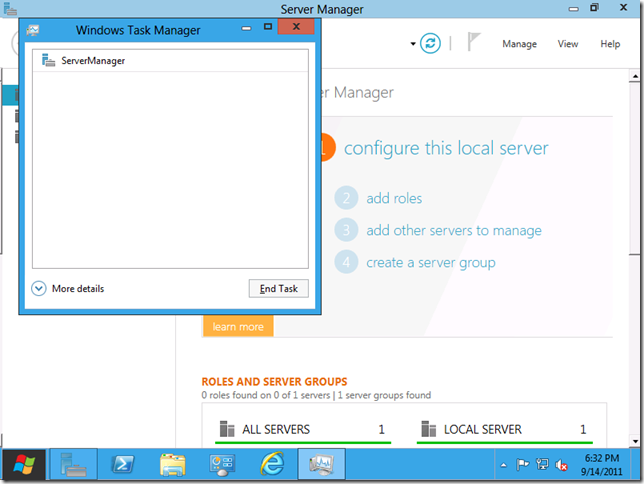Click the LOCAL SERVER tile icon
The image size is (644, 484).
coord(428,429)
